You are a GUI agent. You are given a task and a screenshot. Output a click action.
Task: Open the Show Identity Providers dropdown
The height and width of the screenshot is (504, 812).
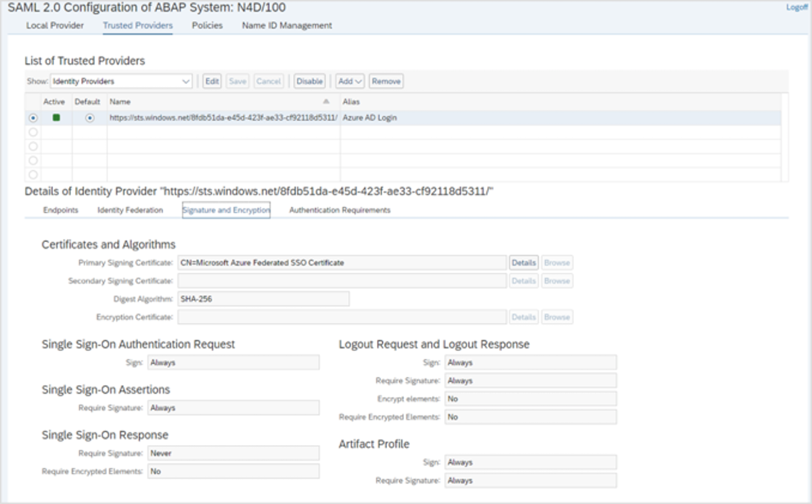pyautogui.click(x=121, y=81)
